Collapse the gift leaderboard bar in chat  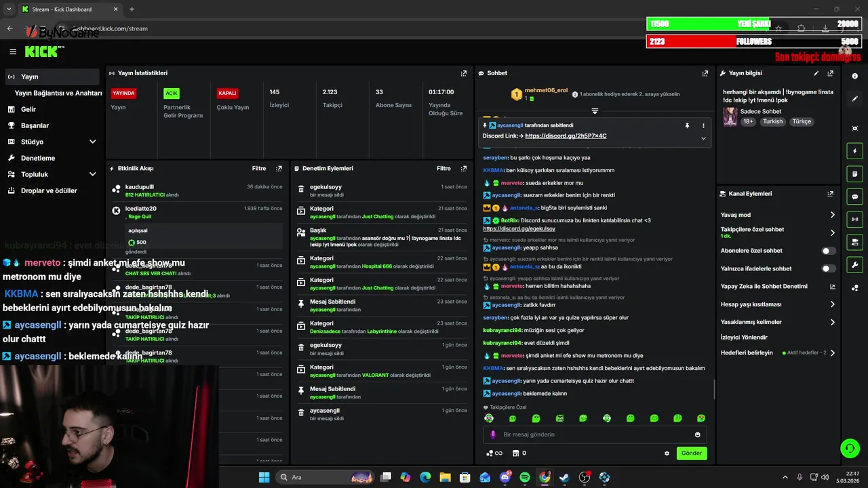595,110
